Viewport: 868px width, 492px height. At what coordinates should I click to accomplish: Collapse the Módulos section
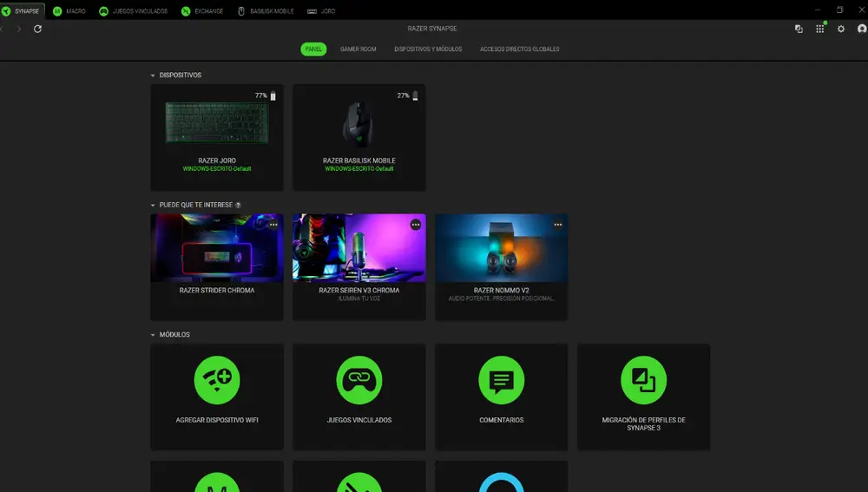pyautogui.click(x=153, y=335)
